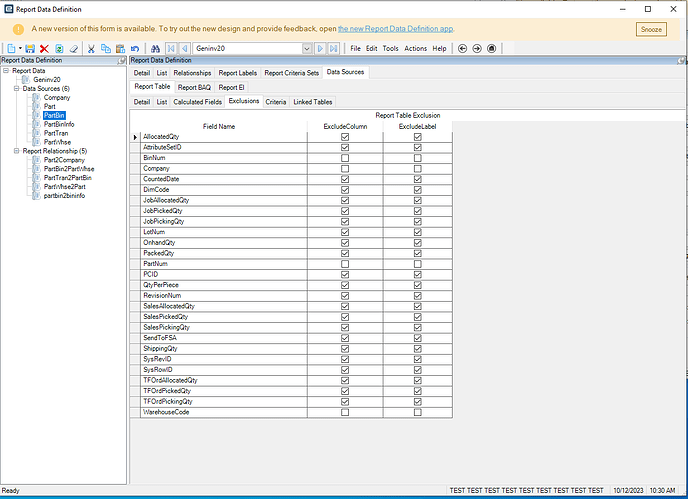Image resolution: width=688 pixels, height=499 pixels.
Task: Check ExcludeColumn for the BinNum field
Action: (x=345, y=157)
